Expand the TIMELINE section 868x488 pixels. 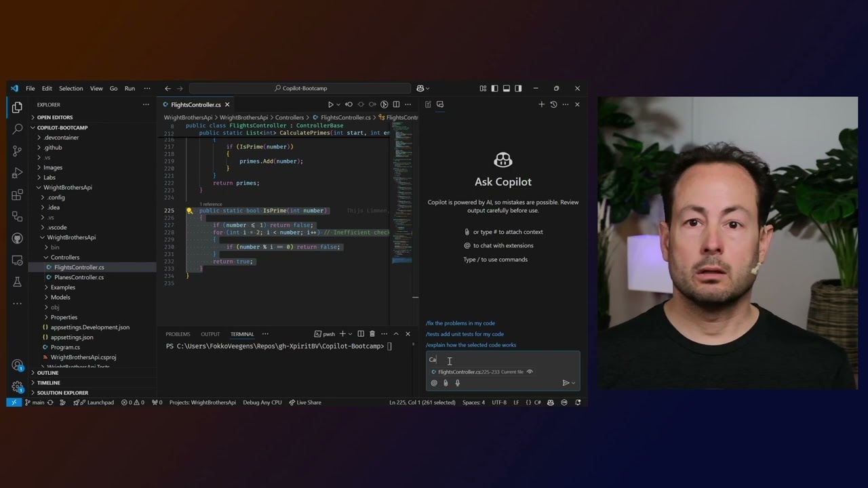tap(49, 383)
